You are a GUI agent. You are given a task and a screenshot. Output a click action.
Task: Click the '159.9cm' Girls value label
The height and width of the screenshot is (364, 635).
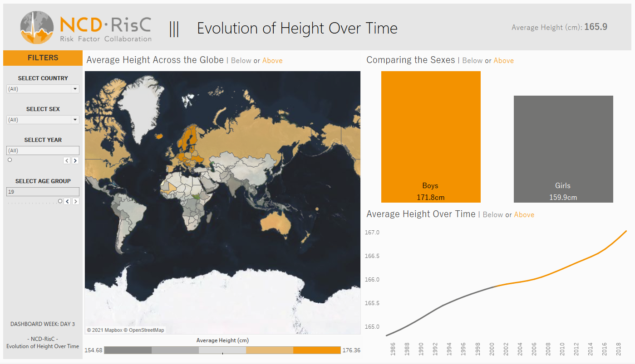click(x=563, y=197)
